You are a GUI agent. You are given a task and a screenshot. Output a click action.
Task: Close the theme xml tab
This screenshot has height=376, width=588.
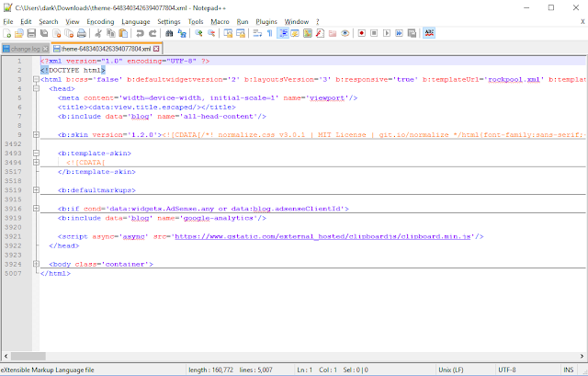pyautogui.click(x=156, y=49)
